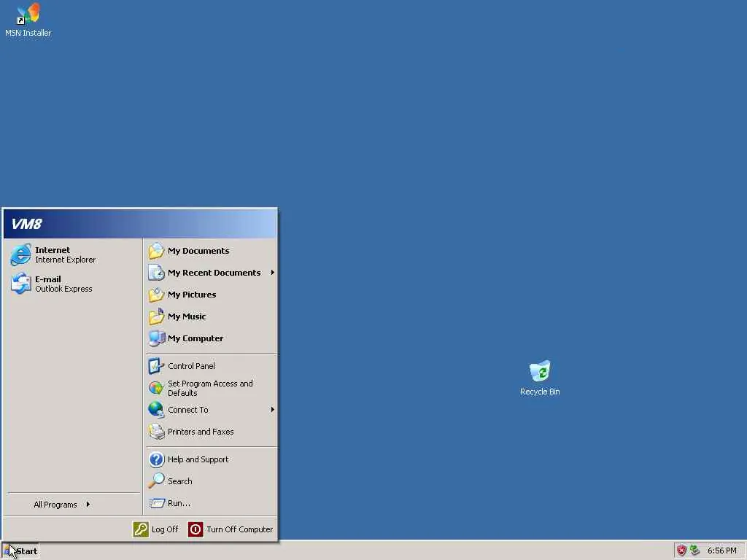Open the My Music folder icon
Image resolution: width=747 pixels, height=560 pixels.
coord(156,316)
